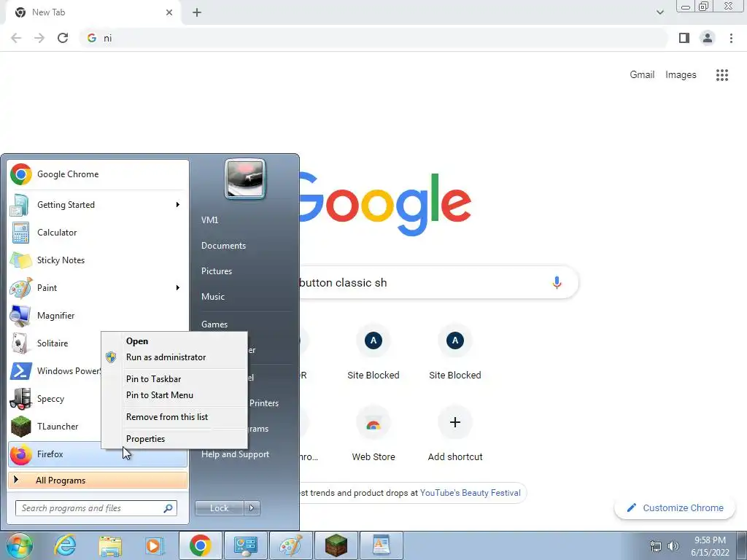The width and height of the screenshot is (747, 560).
Task: Open Chrome three-dot menu
Action: [731, 38]
